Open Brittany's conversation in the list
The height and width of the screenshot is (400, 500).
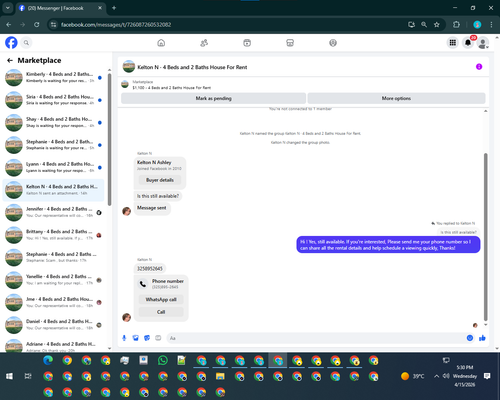[x=53, y=235]
